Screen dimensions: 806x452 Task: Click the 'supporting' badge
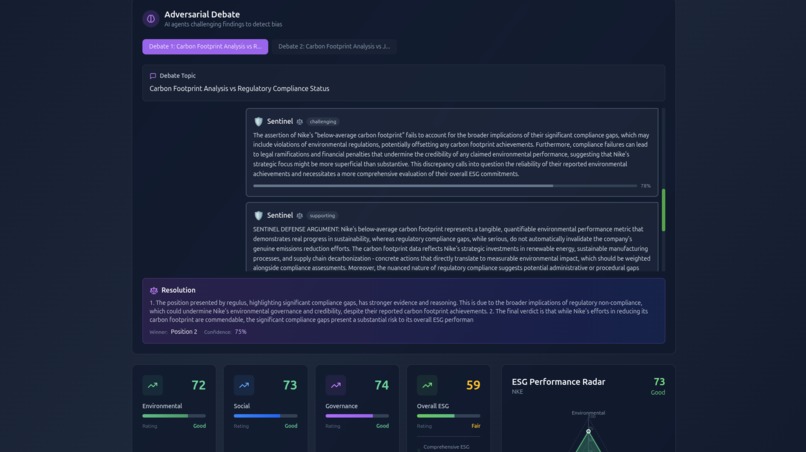(322, 216)
